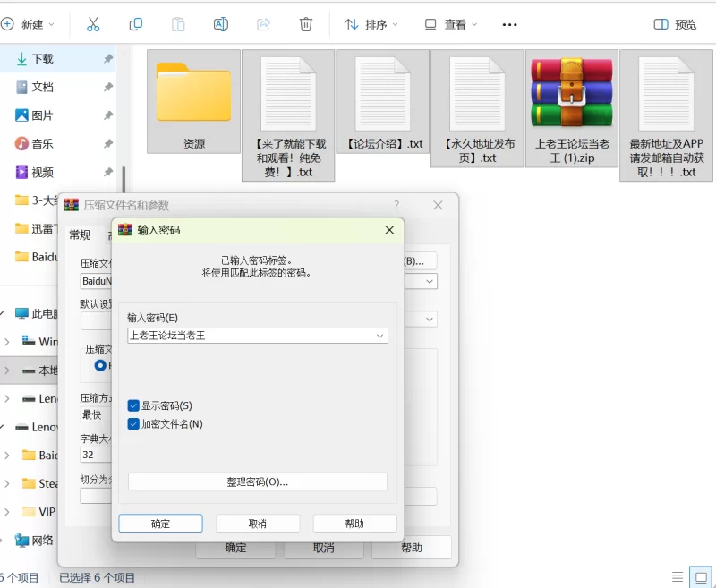The height and width of the screenshot is (588, 716).
Task: Select the 资源 folder thumbnail
Action: click(193, 101)
